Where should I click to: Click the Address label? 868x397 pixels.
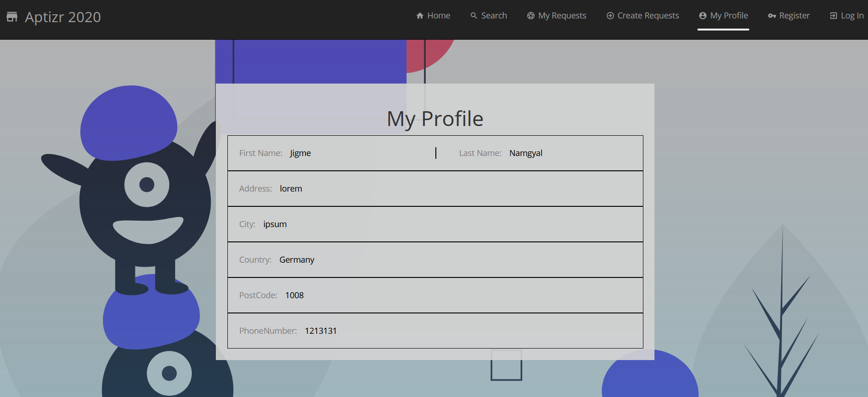(x=256, y=189)
